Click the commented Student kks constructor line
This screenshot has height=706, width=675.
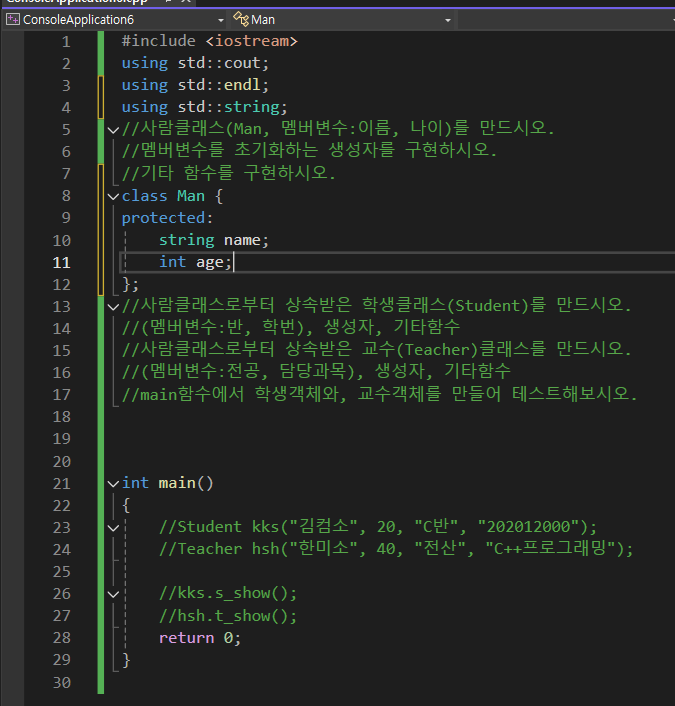click(378, 527)
